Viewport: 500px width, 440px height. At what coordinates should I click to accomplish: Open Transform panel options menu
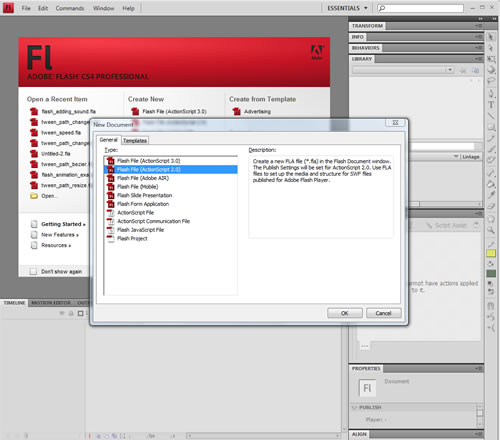click(x=479, y=26)
